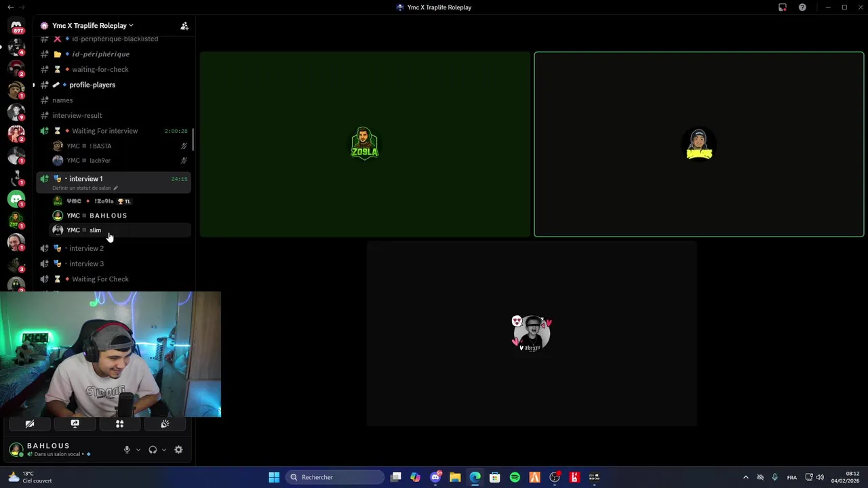The height and width of the screenshot is (488, 868).
Task: Mute the microphone
Action: pyautogui.click(x=127, y=449)
